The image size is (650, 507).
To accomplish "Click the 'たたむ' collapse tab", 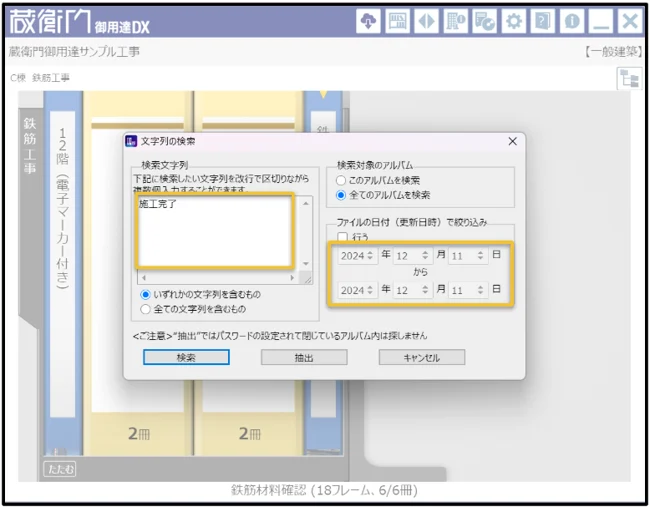I will point(59,469).
